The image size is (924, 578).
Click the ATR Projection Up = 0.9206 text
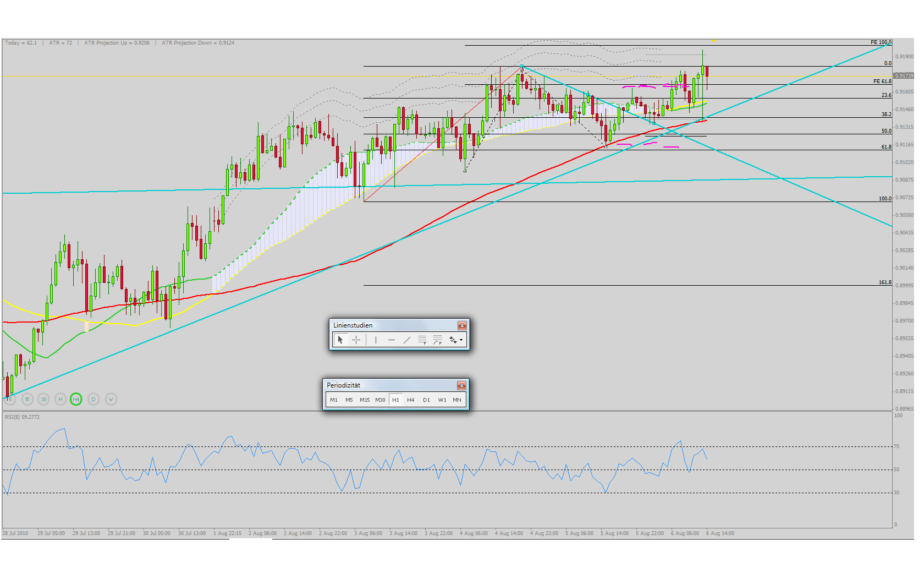click(117, 42)
